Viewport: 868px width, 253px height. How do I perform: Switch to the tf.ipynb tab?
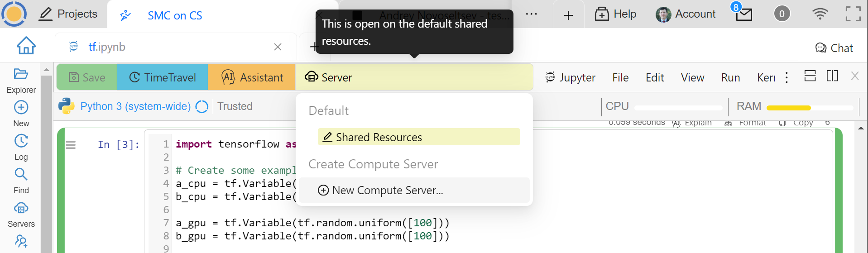107,47
